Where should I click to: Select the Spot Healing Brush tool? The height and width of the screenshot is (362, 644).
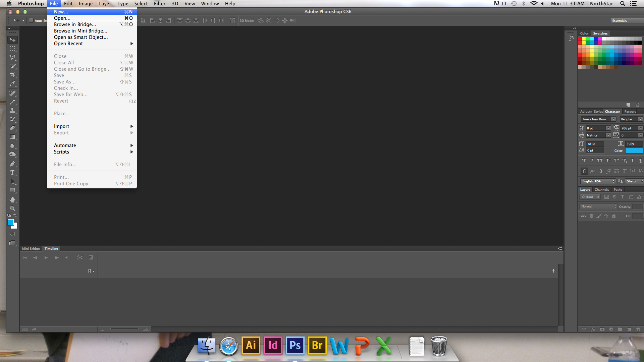(12, 93)
